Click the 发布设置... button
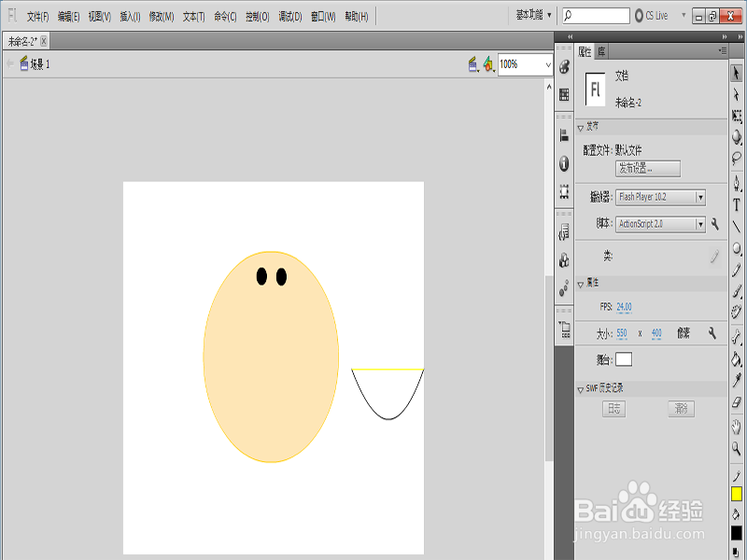 [x=647, y=169]
